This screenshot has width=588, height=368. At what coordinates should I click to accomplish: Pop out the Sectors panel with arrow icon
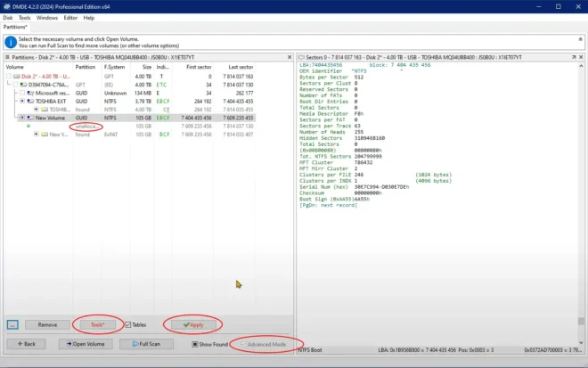click(x=574, y=57)
